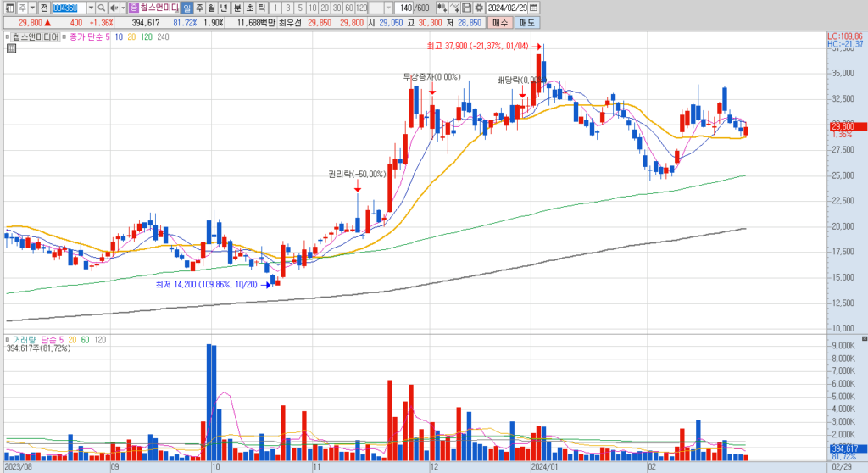Click volume 60 average label
868x473 pixels.
click(86, 340)
